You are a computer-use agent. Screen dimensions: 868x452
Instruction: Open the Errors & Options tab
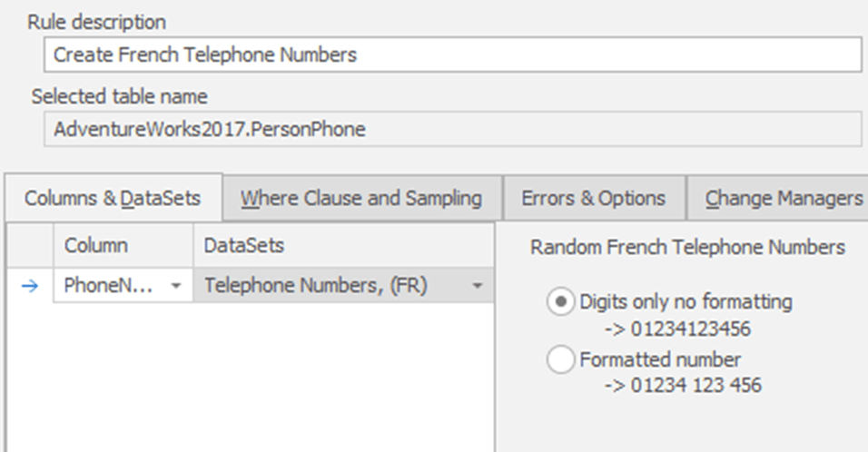594,198
